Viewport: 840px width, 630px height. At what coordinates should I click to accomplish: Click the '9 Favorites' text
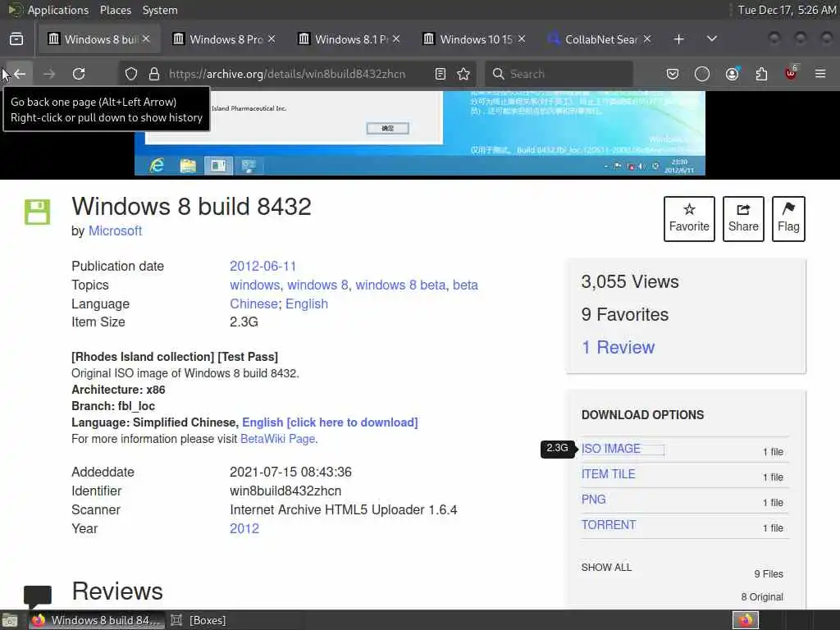[x=625, y=314]
